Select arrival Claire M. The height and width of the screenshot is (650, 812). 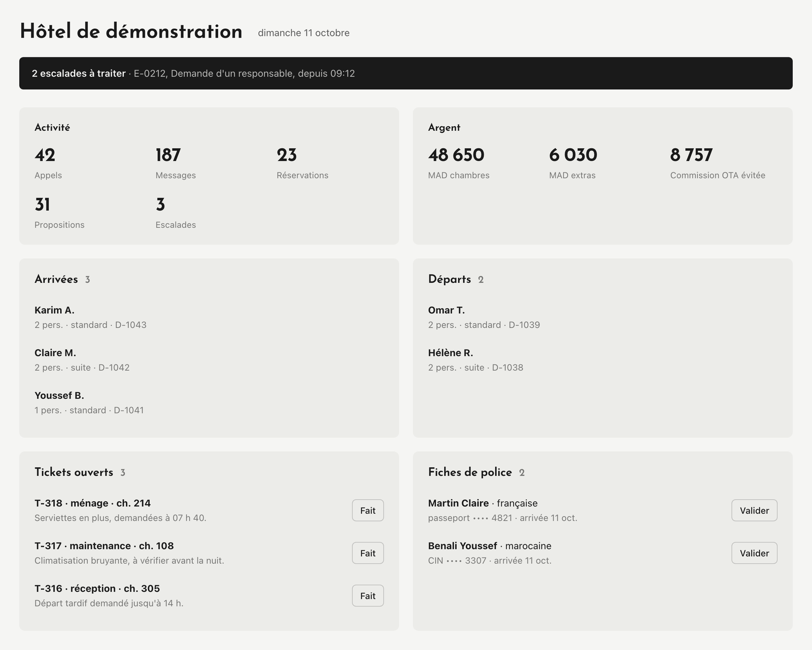[55, 353]
